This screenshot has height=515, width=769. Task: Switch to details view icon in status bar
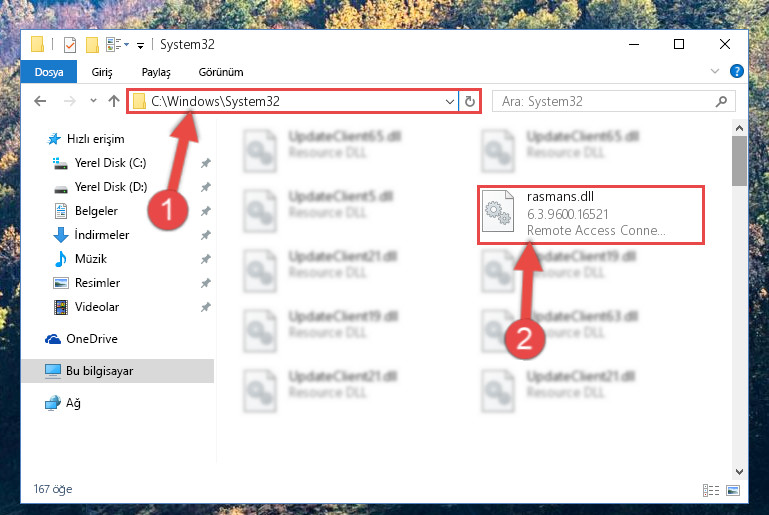pos(711,490)
